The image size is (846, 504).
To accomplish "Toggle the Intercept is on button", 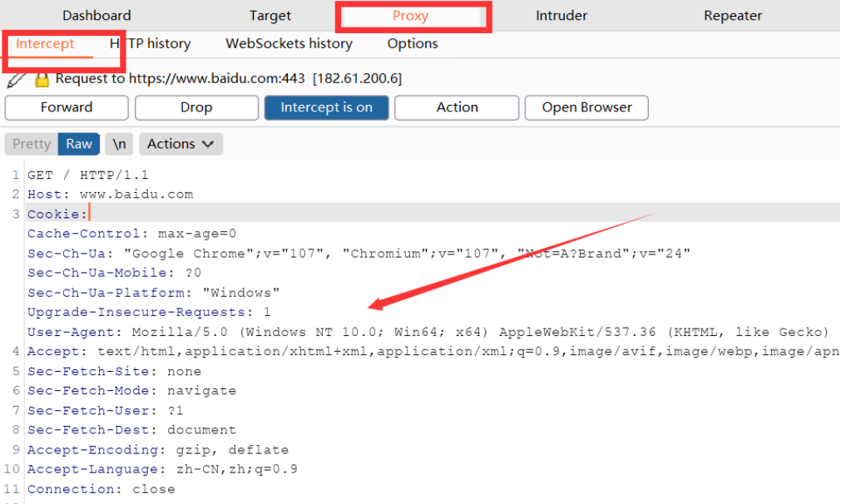I will point(326,107).
